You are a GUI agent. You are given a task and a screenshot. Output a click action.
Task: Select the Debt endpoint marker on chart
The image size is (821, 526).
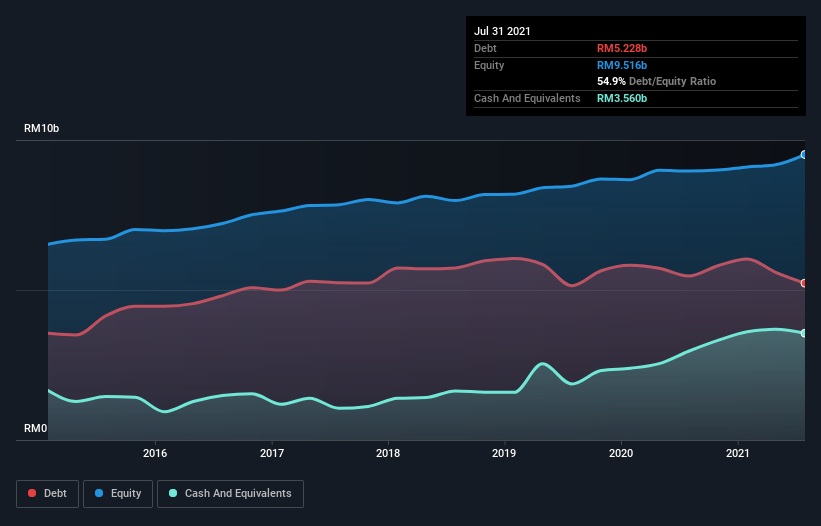804,283
